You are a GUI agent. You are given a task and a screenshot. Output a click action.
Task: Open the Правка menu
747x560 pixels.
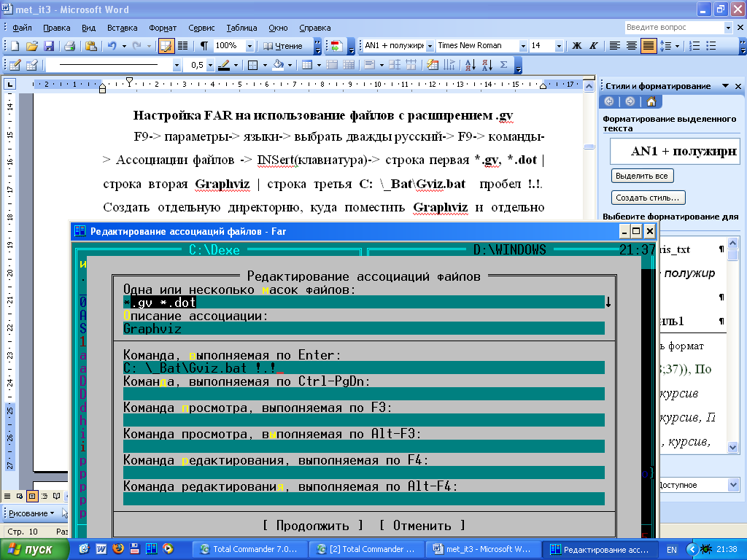pyautogui.click(x=57, y=28)
